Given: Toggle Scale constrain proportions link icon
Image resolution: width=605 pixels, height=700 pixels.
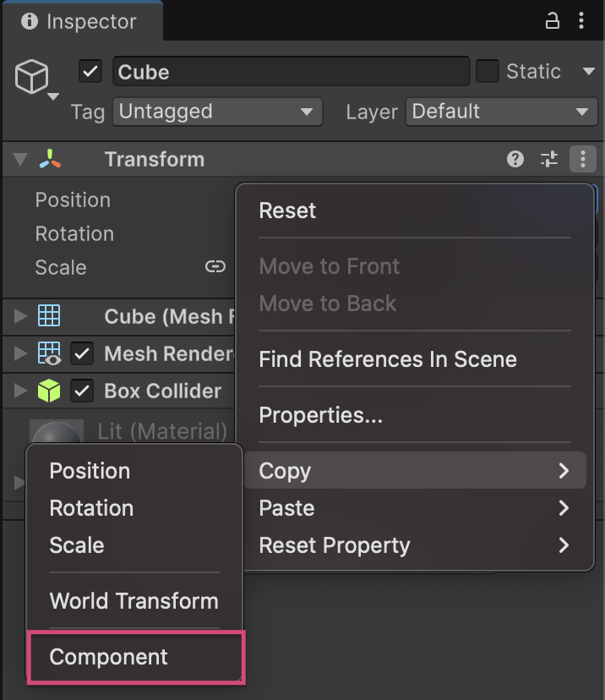Looking at the screenshot, I should click(215, 267).
